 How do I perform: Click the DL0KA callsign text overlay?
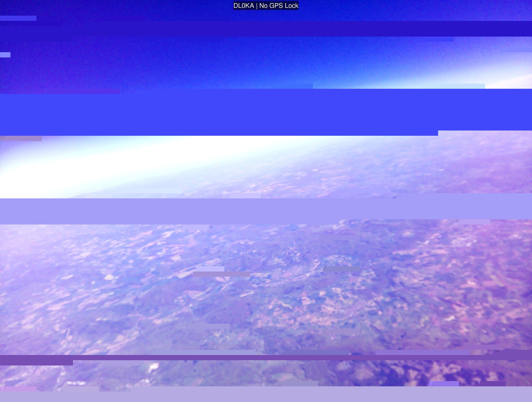tap(244, 6)
